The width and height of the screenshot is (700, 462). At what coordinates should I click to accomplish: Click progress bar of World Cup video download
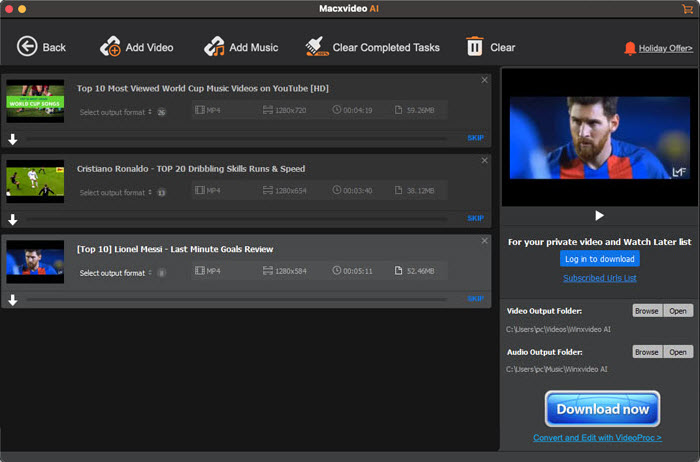(x=237, y=139)
